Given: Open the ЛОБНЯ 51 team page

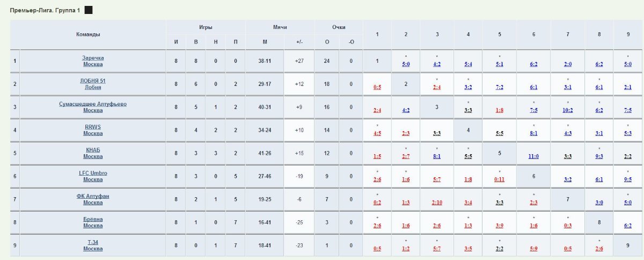Looking at the screenshot, I should [93, 81].
